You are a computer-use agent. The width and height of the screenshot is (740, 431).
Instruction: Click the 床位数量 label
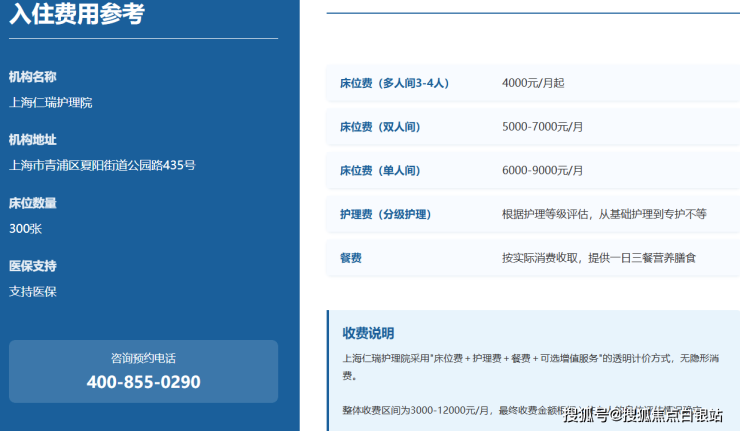coord(33,203)
